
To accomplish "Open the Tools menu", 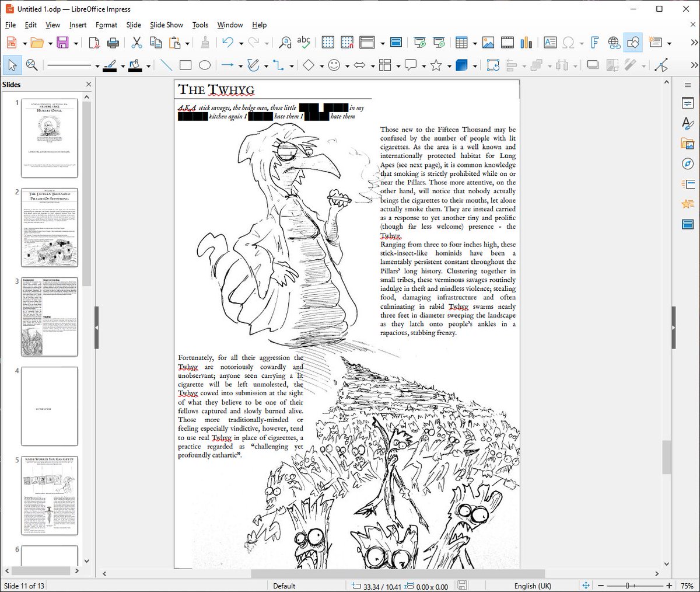I will (x=200, y=25).
